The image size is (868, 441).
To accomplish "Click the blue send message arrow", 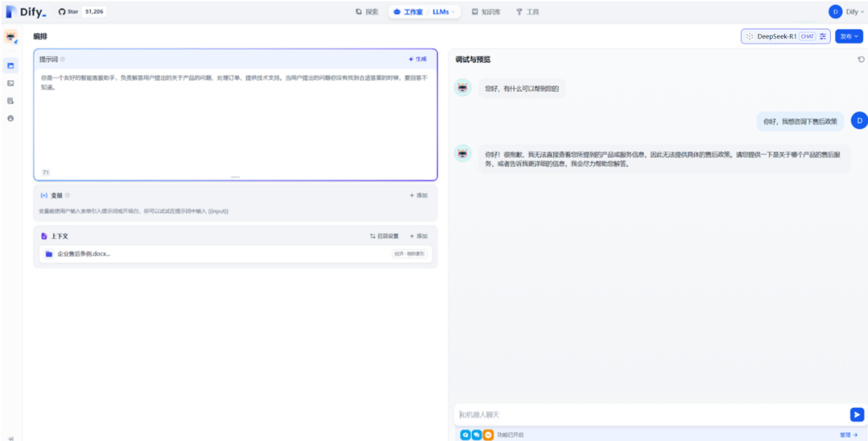I will tap(856, 414).
